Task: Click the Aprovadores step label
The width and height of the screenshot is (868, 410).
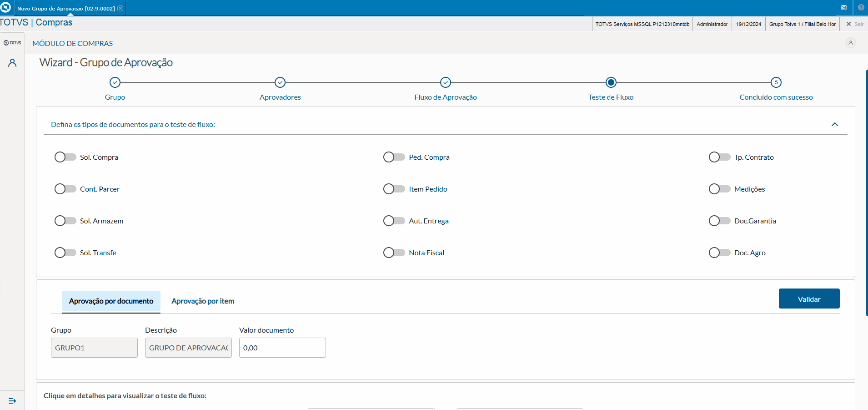Action: tap(280, 97)
